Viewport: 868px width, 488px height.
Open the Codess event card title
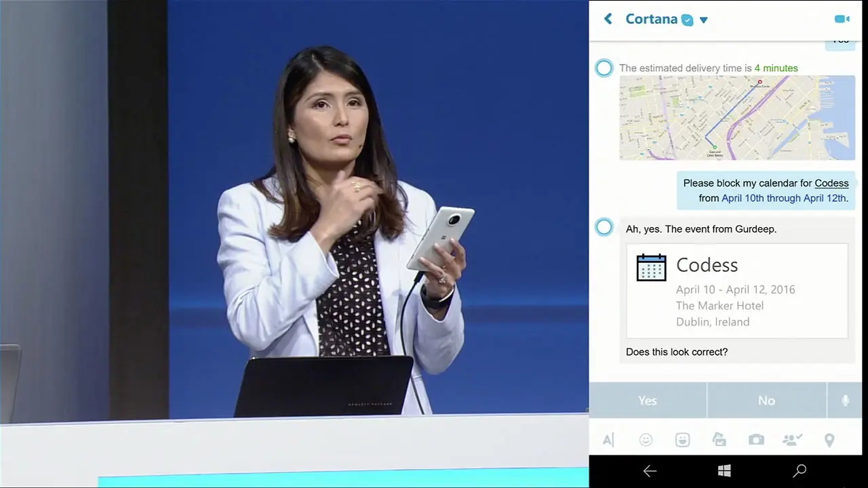(707, 265)
